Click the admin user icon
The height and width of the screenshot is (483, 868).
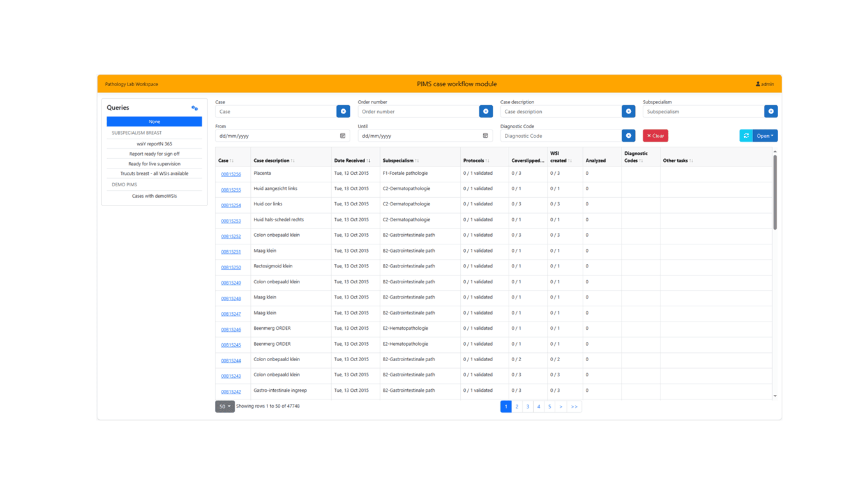tap(758, 84)
